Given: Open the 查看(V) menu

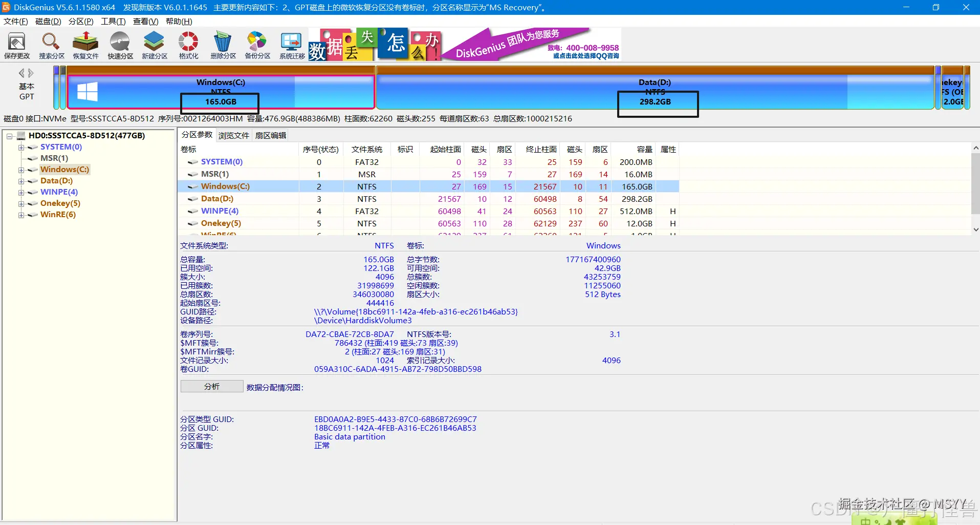Looking at the screenshot, I should (146, 22).
